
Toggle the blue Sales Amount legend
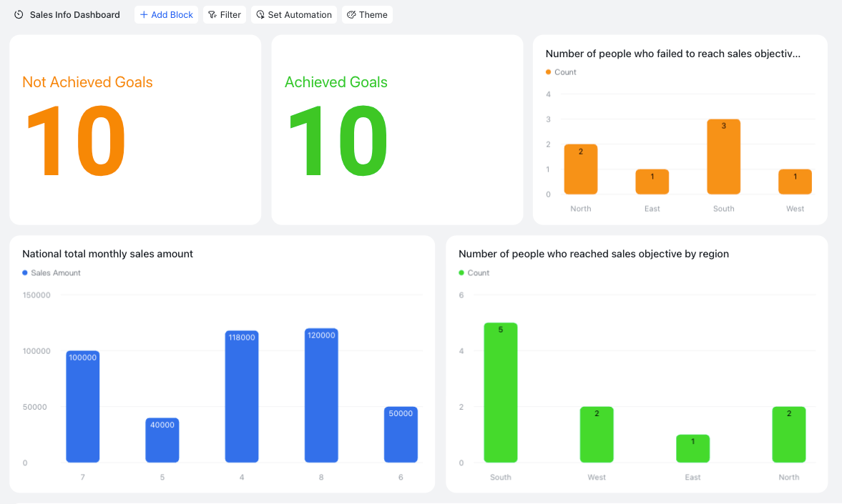tap(51, 272)
